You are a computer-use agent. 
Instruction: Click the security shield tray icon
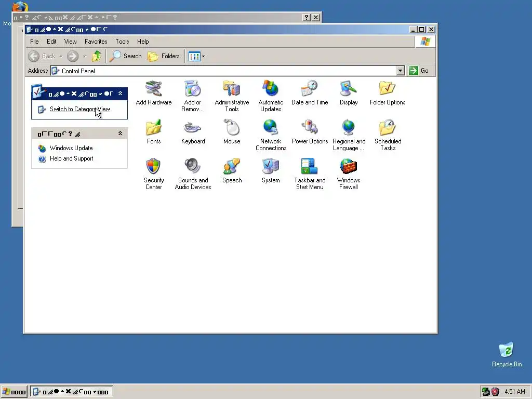pos(495,392)
